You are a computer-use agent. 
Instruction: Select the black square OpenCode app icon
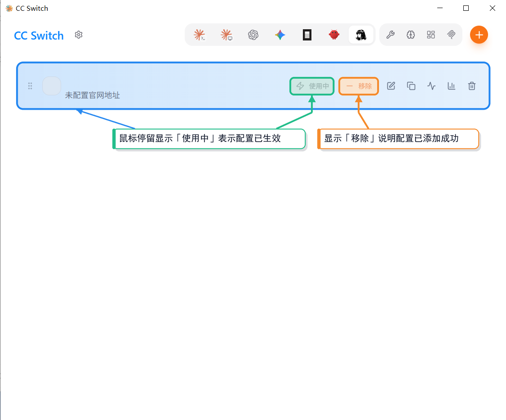pos(307,35)
